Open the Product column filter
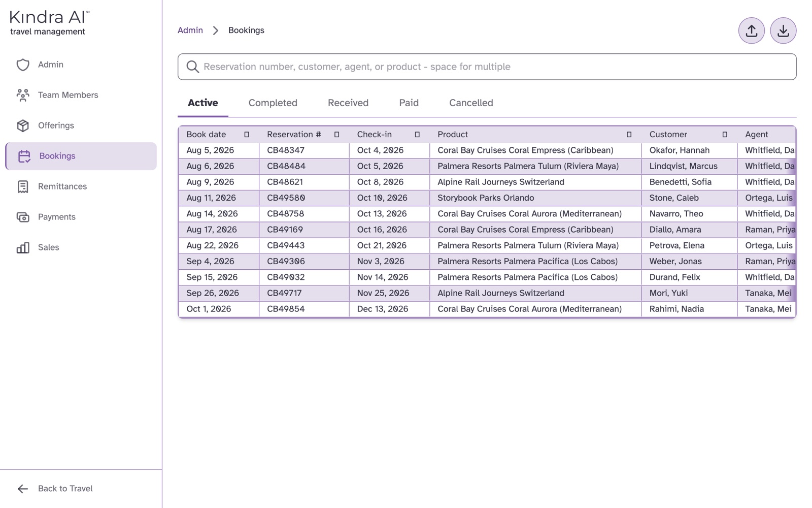This screenshot has height=508, width=812. click(x=629, y=135)
